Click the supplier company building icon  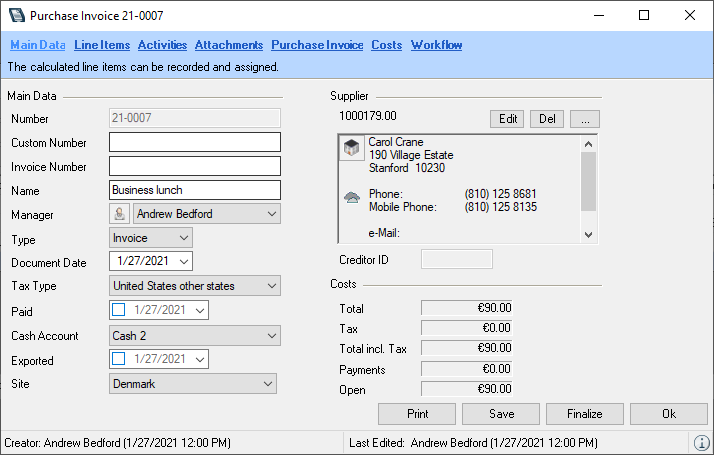pos(352,149)
